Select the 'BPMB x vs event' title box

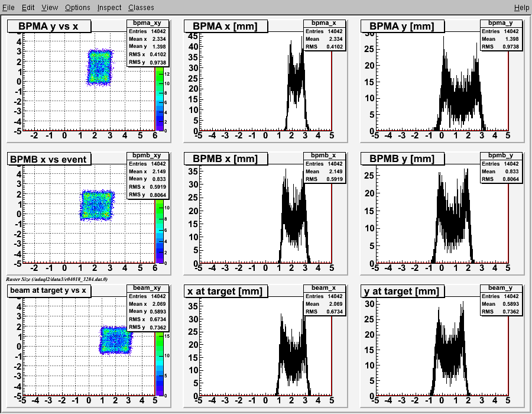click(49, 159)
